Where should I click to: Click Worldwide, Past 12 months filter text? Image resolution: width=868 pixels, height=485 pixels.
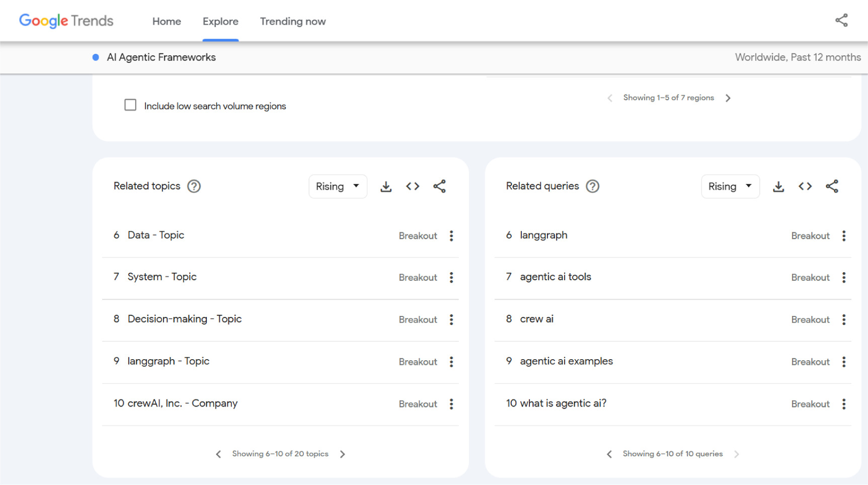pos(798,57)
